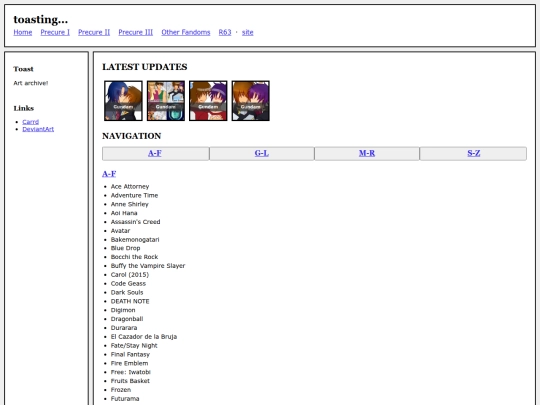Select the A-F navigation tab
This screenshot has height=405, width=540.
[155, 154]
